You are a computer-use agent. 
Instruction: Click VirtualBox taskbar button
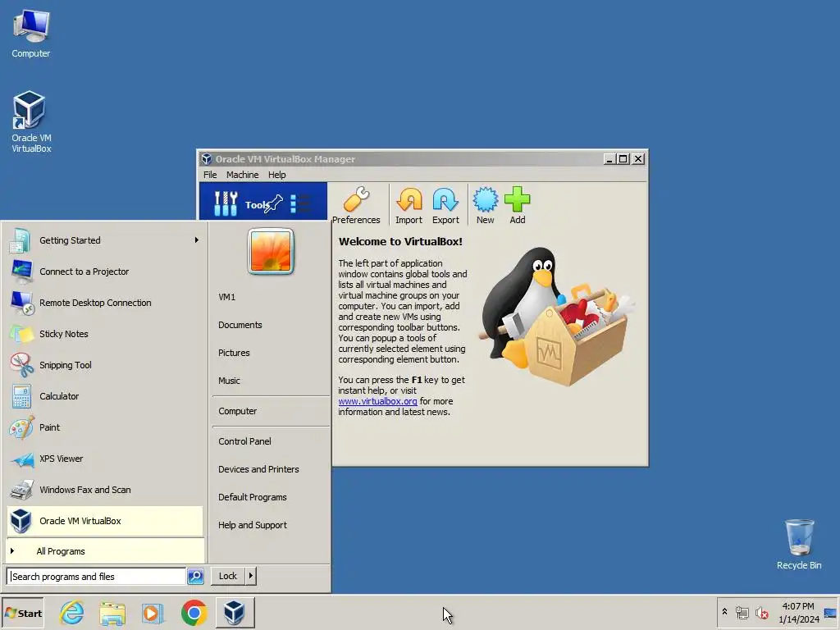[x=235, y=612]
